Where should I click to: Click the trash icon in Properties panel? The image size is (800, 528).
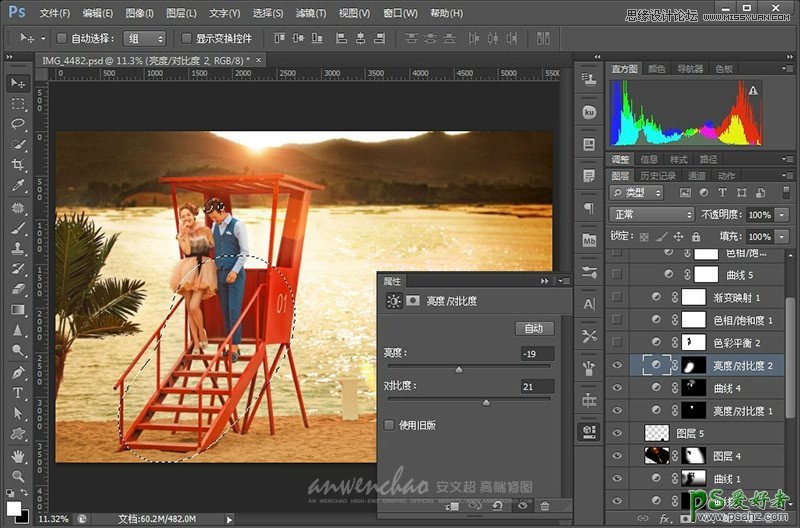pos(546,506)
